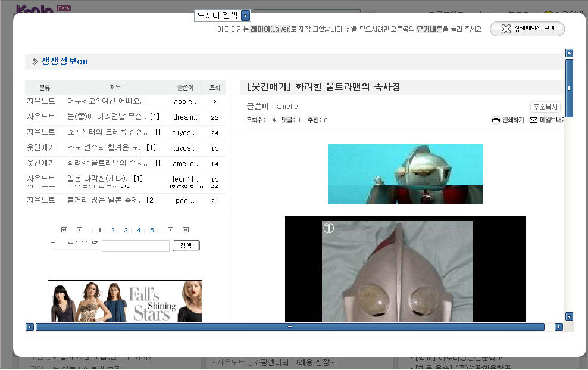Click the 메일보내기 envelope icon

click(x=533, y=120)
